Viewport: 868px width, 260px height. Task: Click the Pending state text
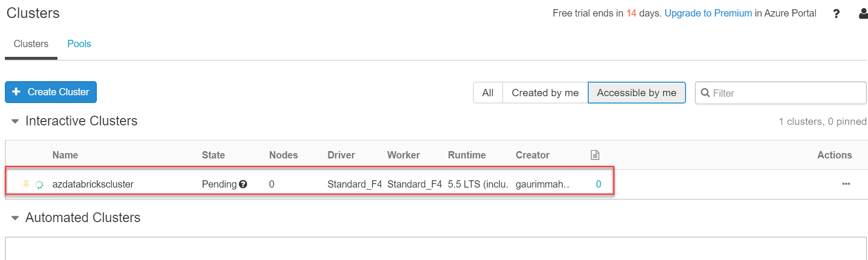[219, 184]
